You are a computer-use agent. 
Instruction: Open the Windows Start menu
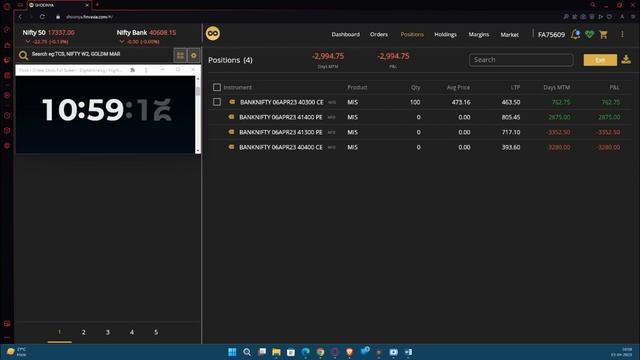[x=232, y=352]
